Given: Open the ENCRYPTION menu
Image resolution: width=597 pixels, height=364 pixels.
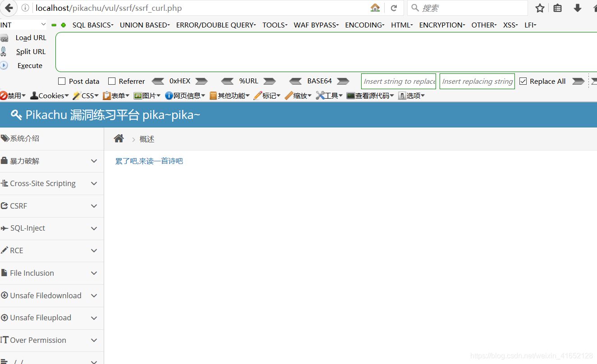Looking at the screenshot, I should click(x=442, y=25).
